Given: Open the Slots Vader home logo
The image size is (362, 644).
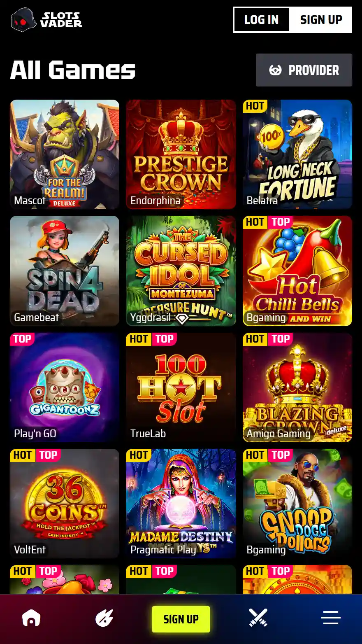Looking at the screenshot, I should (46, 19).
